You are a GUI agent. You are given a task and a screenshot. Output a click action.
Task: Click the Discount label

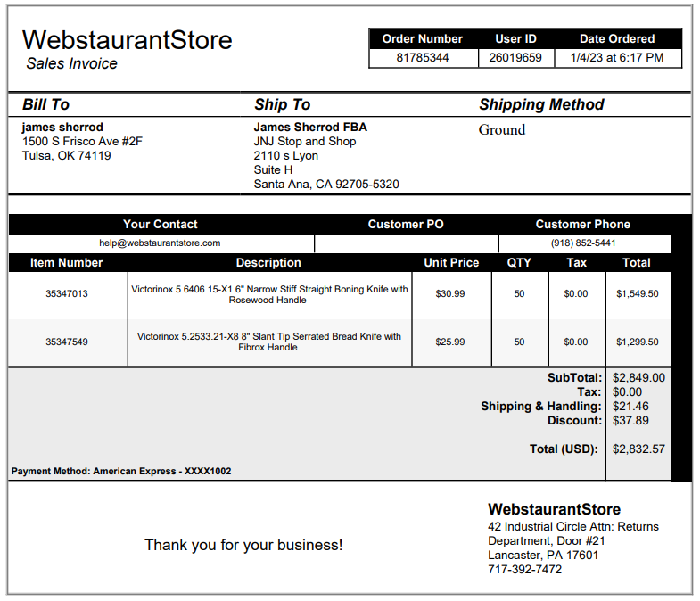coord(575,421)
